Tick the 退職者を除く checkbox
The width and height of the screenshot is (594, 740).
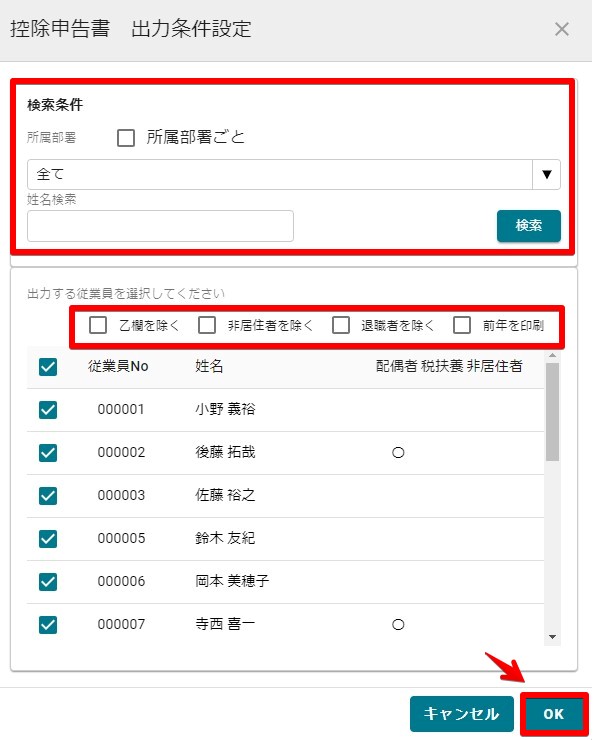pyautogui.click(x=341, y=325)
